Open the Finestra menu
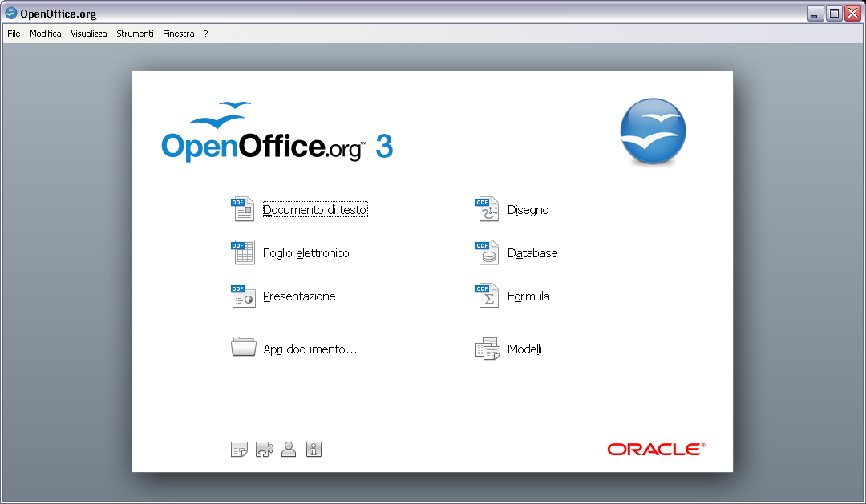 coord(178,34)
